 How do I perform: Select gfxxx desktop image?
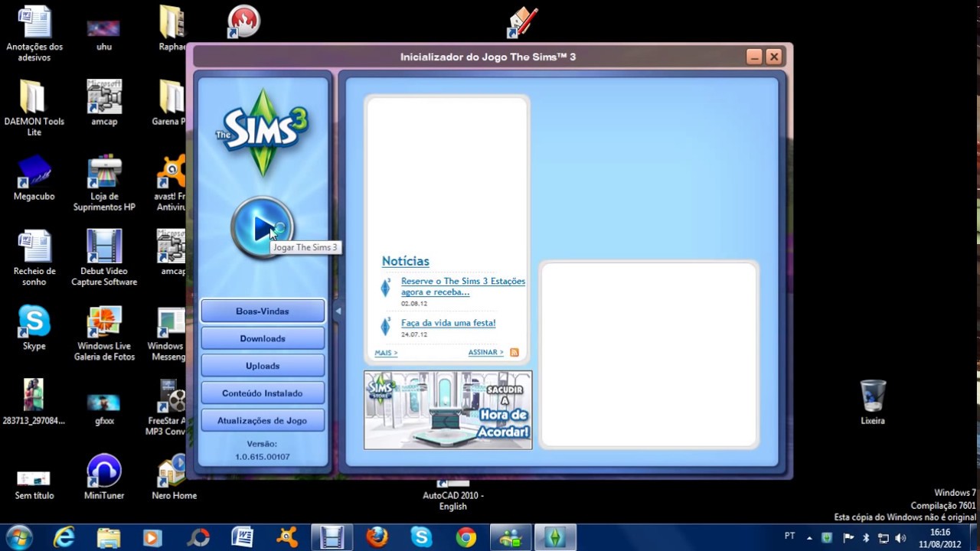click(104, 409)
